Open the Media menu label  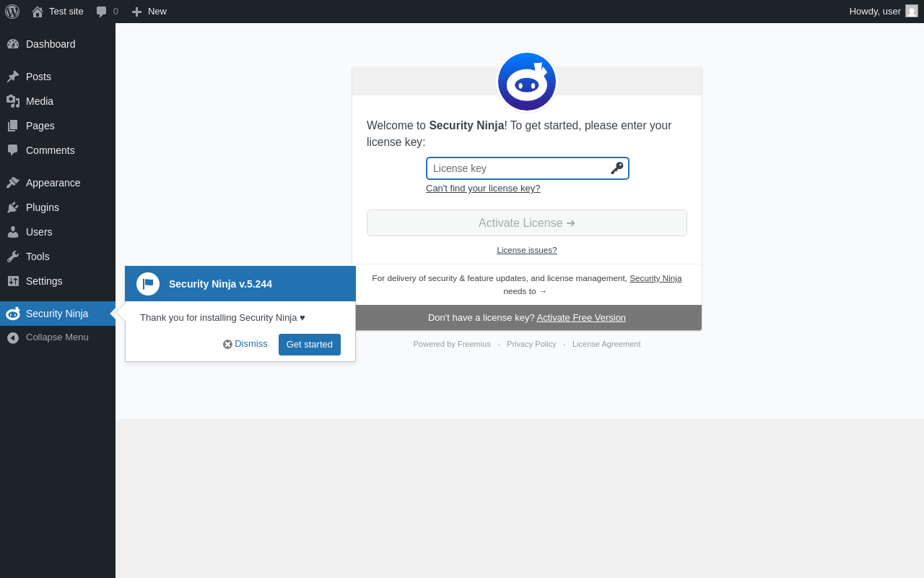coord(40,101)
